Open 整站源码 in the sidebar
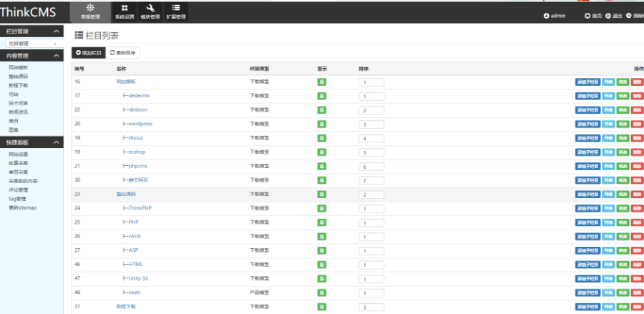The height and width of the screenshot is (314, 644). (19, 77)
